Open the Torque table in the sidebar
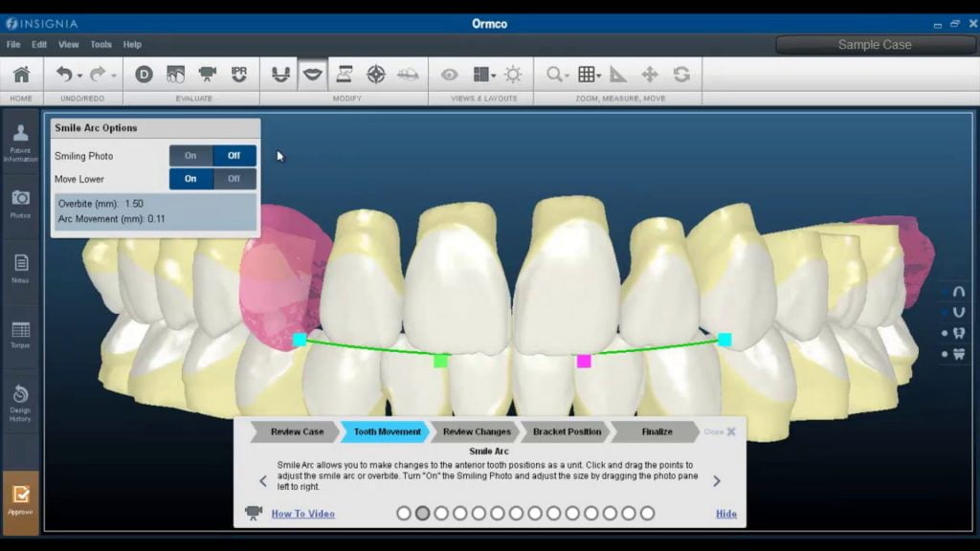980x551 pixels. [21, 334]
